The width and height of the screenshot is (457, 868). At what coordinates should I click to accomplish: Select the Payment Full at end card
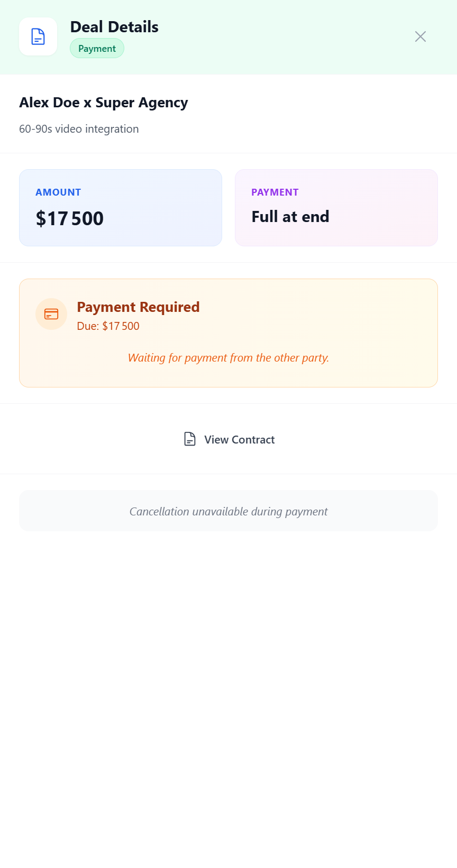(336, 208)
